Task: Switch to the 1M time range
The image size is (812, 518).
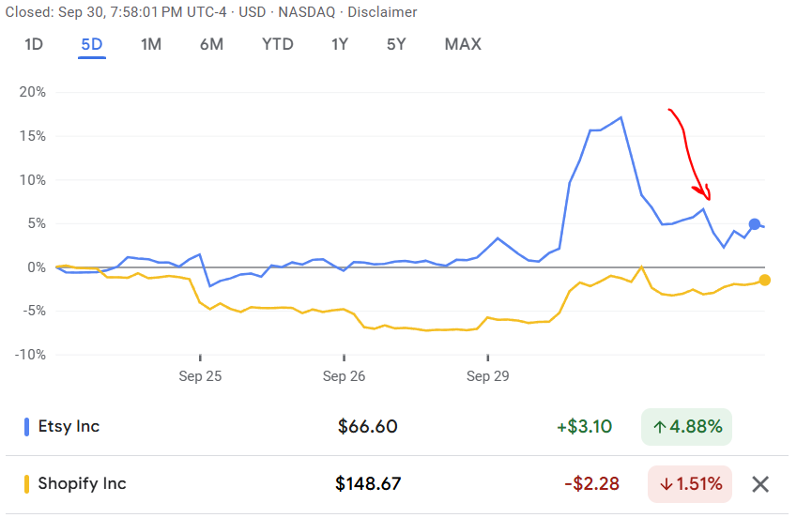Action: coord(151,44)
